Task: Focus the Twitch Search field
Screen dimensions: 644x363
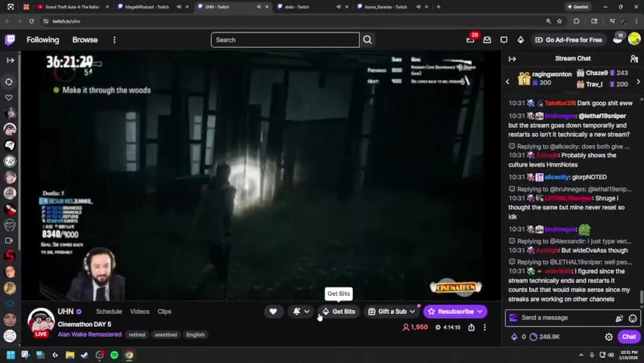Action: click(x=285, y=40)
